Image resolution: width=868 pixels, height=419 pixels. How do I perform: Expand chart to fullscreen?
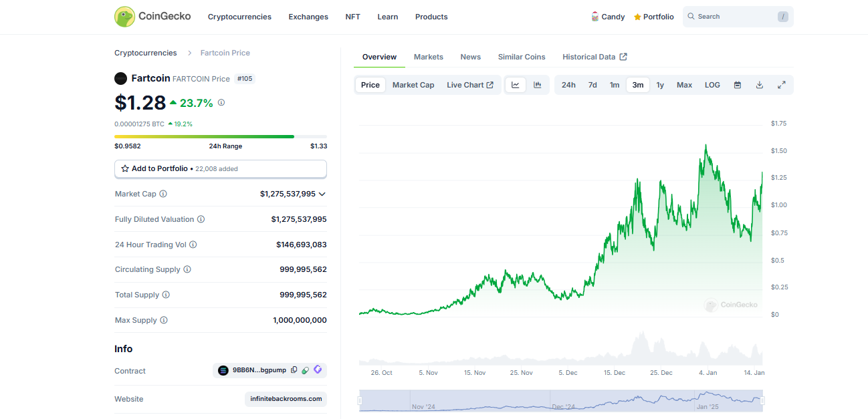(781, 85)
